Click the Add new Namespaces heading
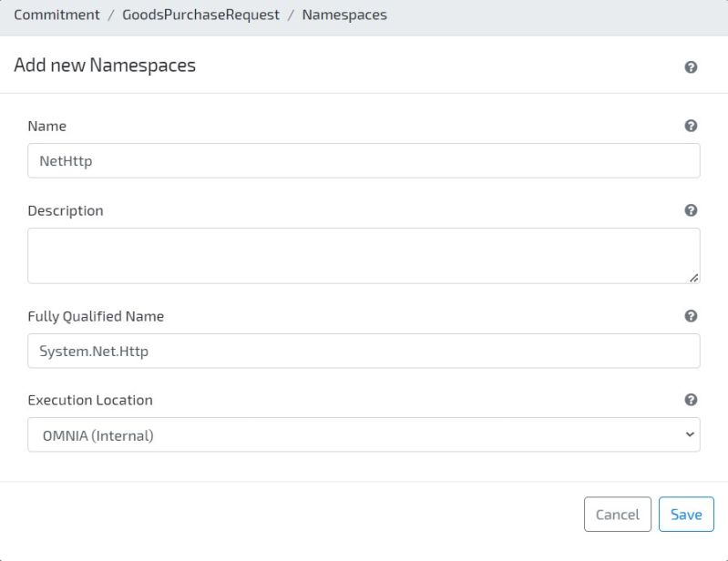This screenshot has width=728, height=561. click(105, 66)
